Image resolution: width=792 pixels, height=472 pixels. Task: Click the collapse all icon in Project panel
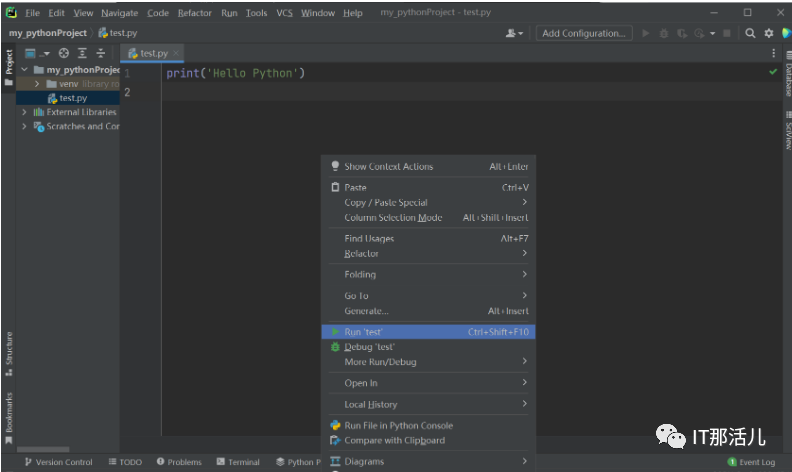100,53
